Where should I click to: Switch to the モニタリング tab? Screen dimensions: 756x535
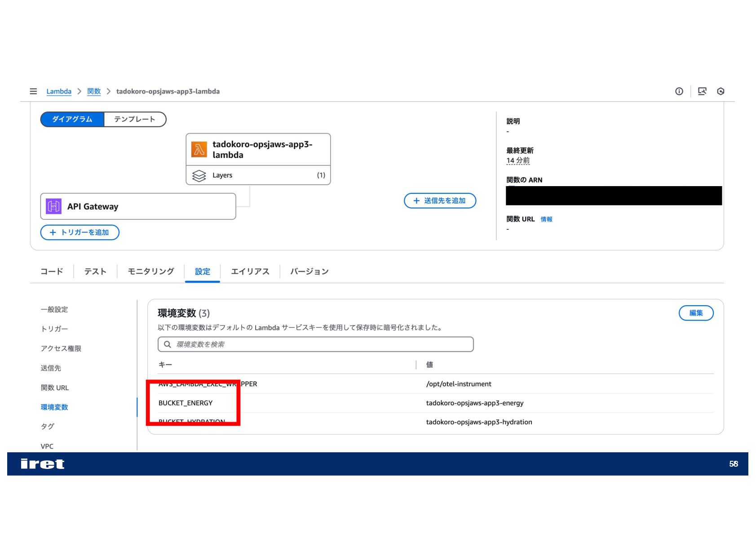151,272
